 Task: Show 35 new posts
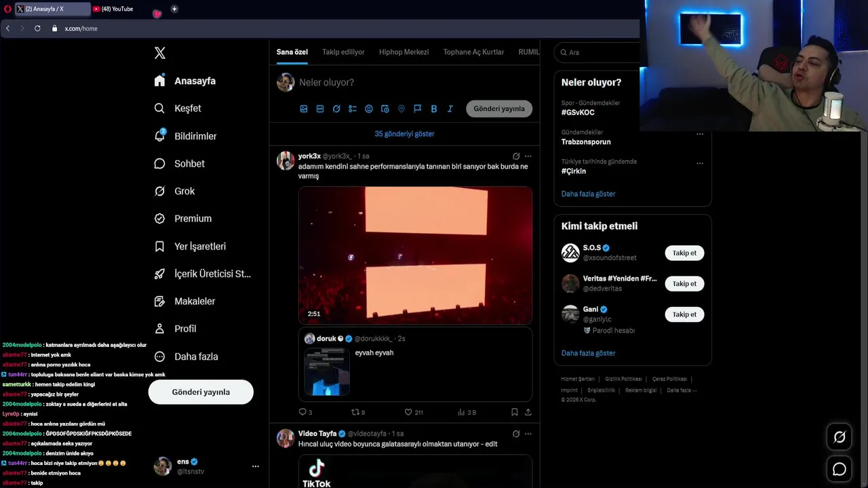point(404,134)
